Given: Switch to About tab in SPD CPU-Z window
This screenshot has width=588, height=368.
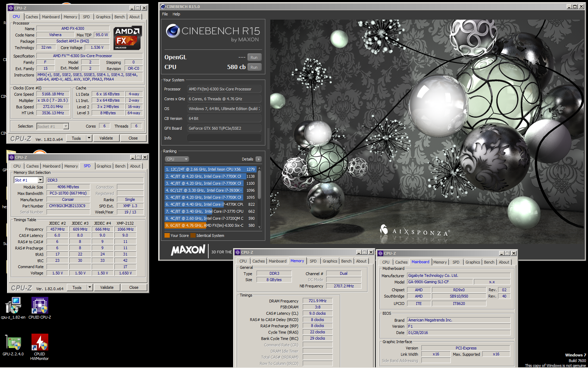Looking at the screenshot, I should (x=135, y=166).
